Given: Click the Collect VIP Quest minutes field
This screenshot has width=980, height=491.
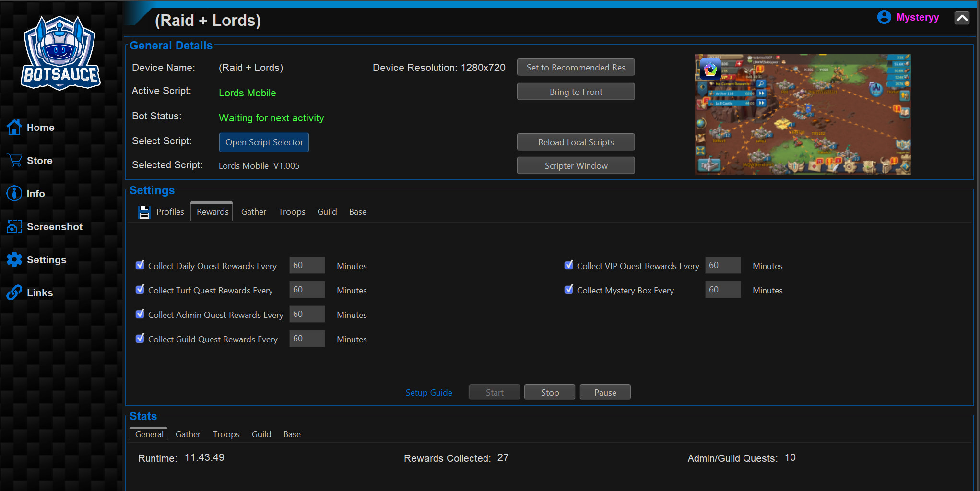Looking at the screenshot, I should click(722, 265).
